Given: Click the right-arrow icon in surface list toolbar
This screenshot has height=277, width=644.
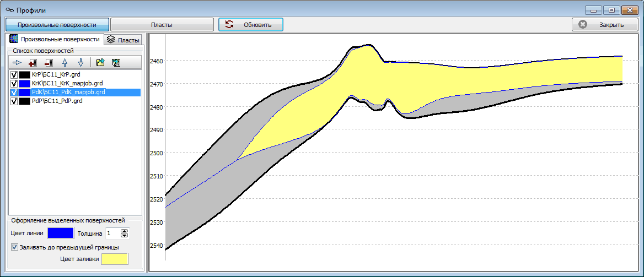Looking at the screenshot, I should tap(17, 62).
